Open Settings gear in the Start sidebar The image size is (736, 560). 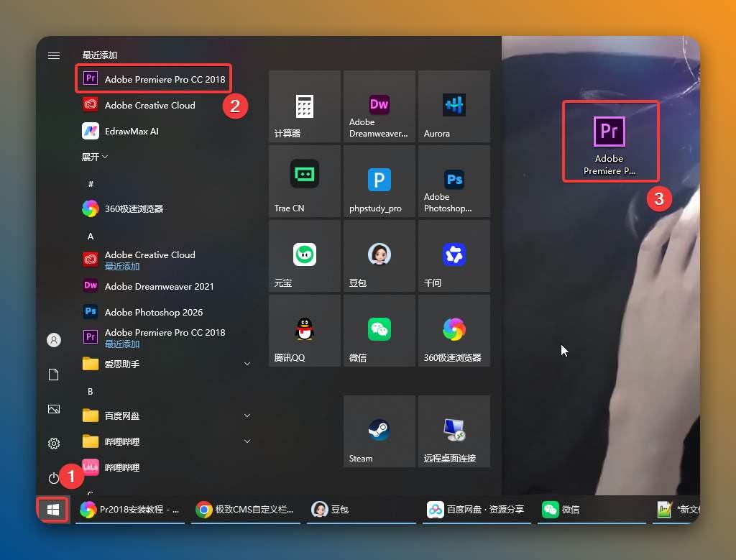tap(54, 443)
